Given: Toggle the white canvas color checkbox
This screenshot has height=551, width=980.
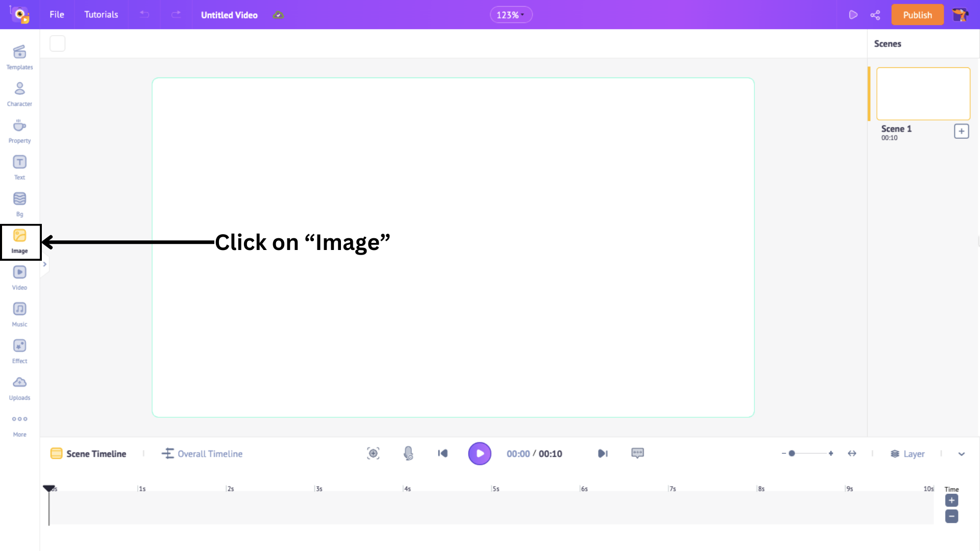Looking at the screenshot, I should point(57,43).
